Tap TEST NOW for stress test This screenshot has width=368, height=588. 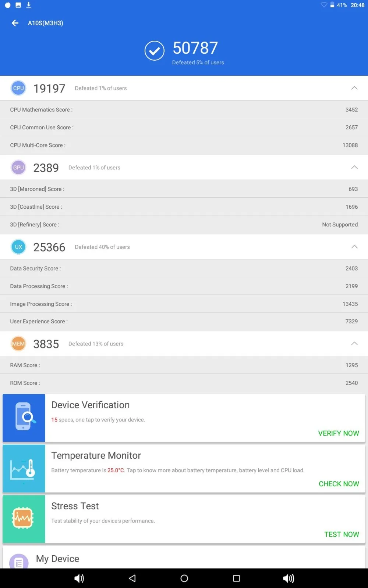click(342, 534)
